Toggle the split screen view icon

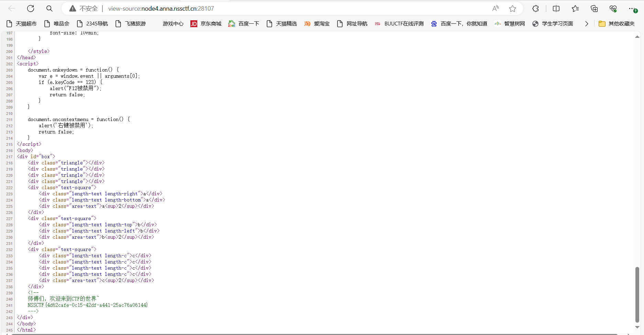pos(556,9)
